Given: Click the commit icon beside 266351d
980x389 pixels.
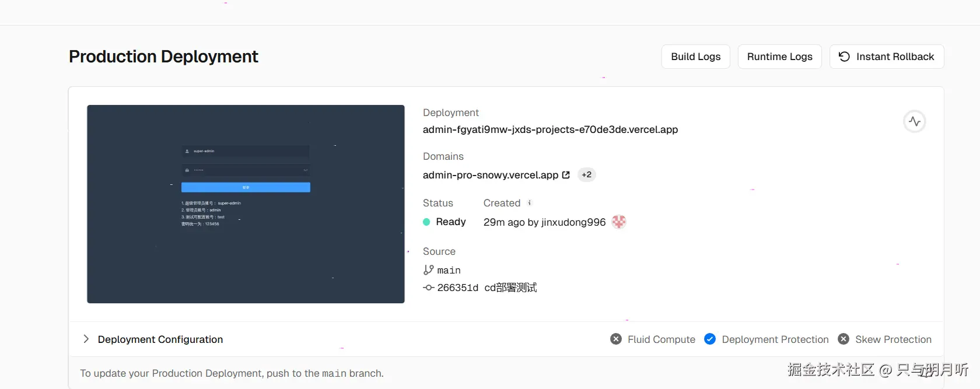Looking at the screenshot, I should (429, 288).
